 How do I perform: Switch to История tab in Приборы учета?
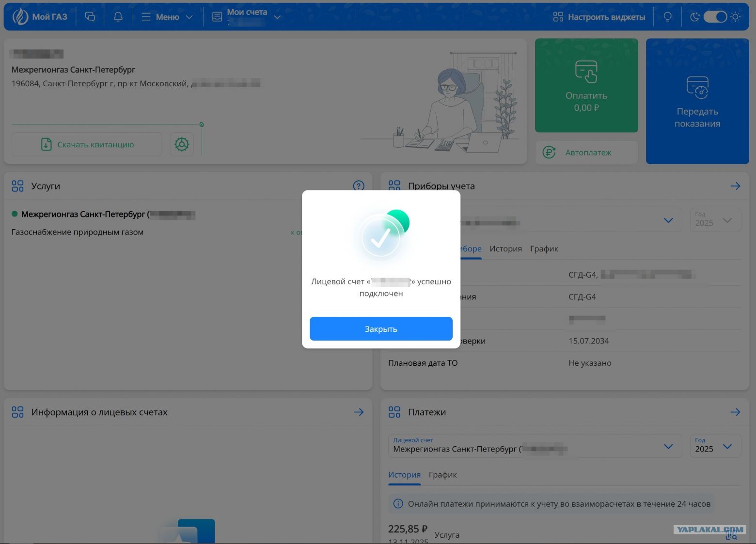tap(505, 249)
